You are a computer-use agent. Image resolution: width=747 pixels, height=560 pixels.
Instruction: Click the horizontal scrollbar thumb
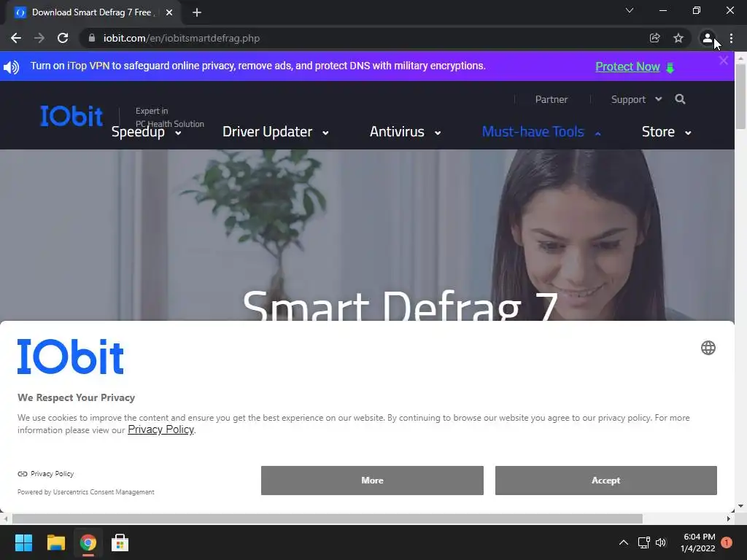point(328,518)
